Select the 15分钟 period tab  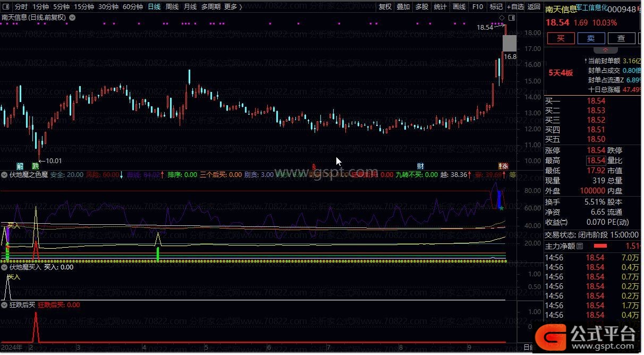(x=84, y=7)
